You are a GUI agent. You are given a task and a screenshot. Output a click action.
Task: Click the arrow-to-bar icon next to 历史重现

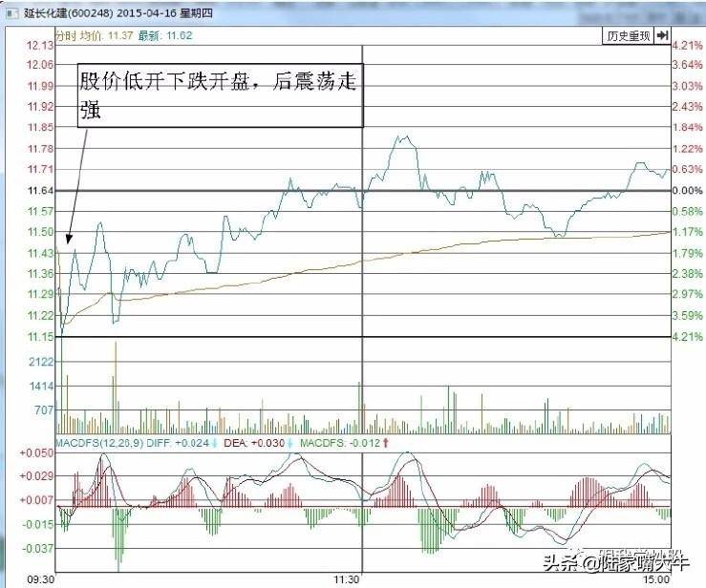point(662,35)
